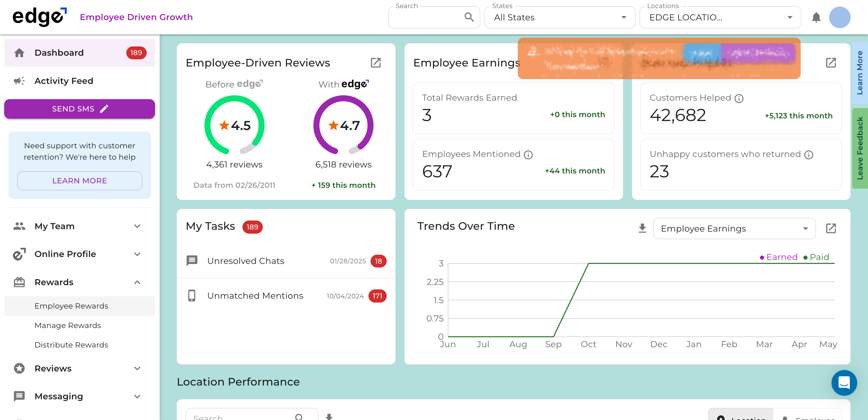The width and height of the screenshot is (868, 420).
Task: Open notifications bell
Action: [816, 17]
